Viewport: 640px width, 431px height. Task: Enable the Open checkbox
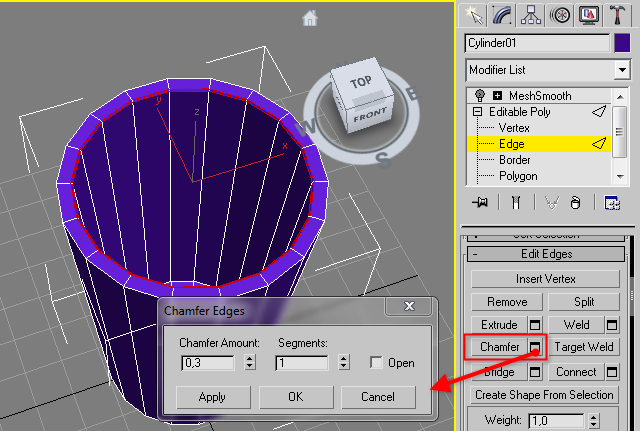tap(376, 362)
